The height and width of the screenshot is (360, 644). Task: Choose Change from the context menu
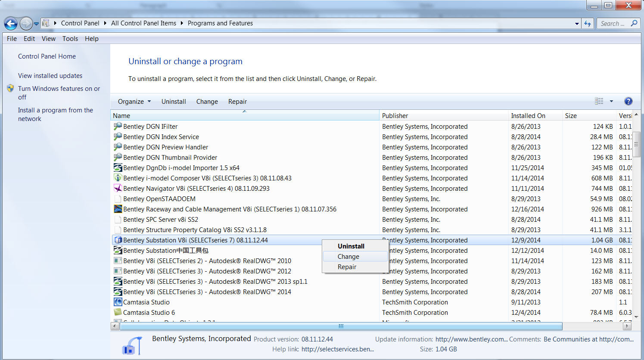(355, 257)
